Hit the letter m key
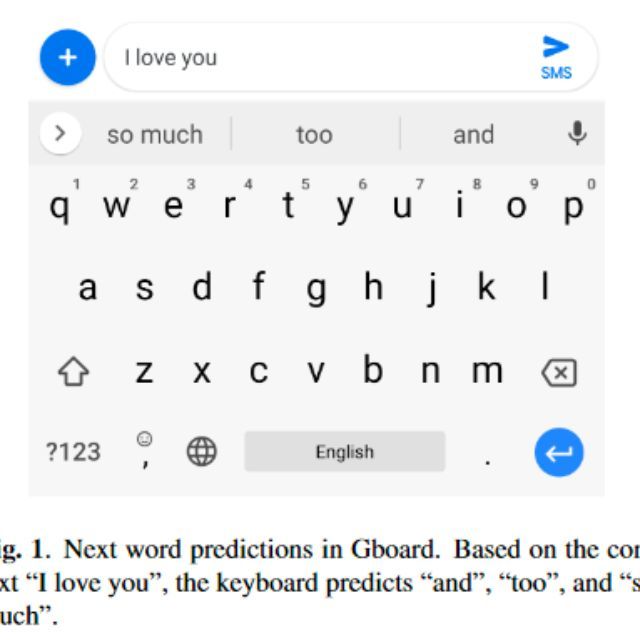Viewport: 640px width, 640px height. (x=487, y=371)
